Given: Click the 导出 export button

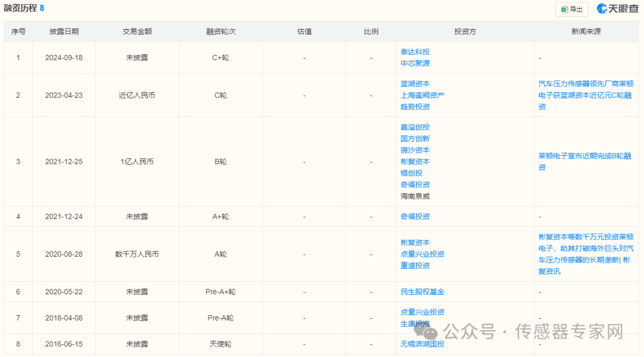Looking at the screenshot, I should point(572,9).
